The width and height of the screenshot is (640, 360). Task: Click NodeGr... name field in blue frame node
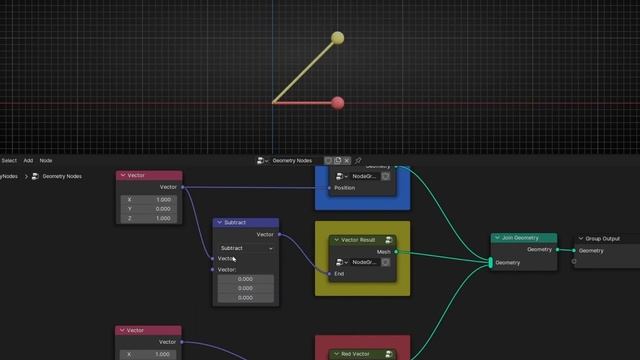click(364, 176)
